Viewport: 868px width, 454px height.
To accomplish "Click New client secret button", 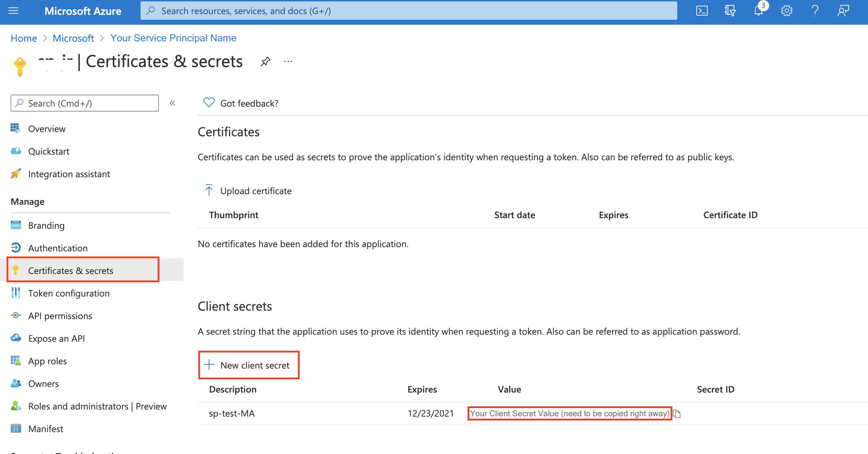I will 249,365.
